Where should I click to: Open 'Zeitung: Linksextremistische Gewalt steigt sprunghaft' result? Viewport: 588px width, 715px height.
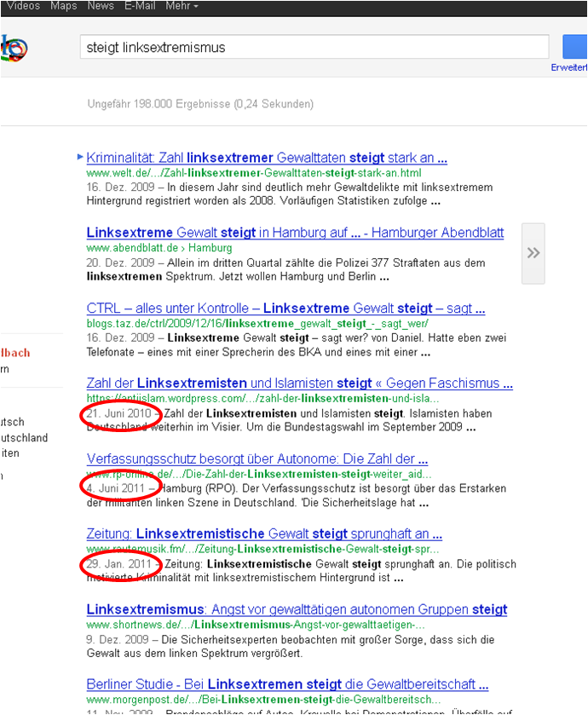264,533
